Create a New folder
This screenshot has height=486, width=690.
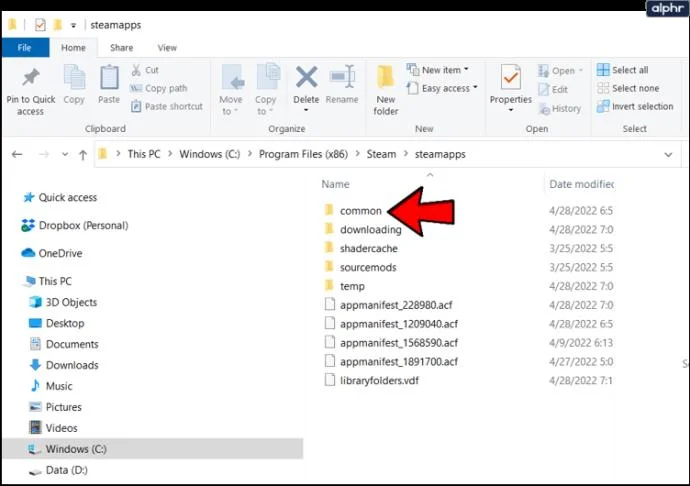(385, 90)
